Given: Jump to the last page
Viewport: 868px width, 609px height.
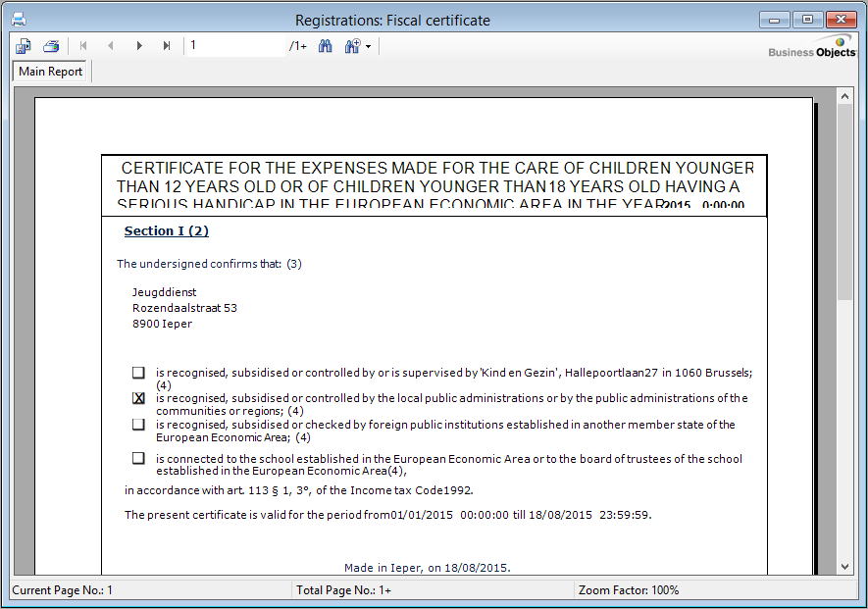Looking at the screenshot, I should 167,46.
